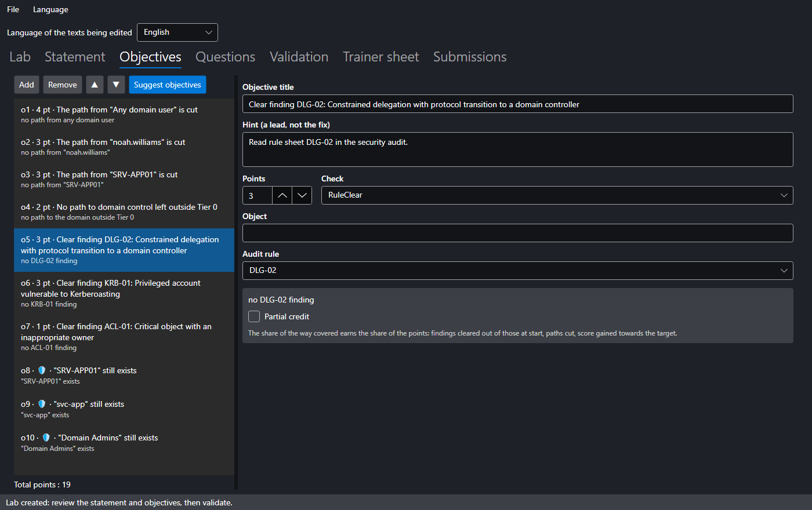This screenshot has height=510, width=812.
Task: Select objective o6 Clear finding KRB-01
Action: click(x=124, y=293)
